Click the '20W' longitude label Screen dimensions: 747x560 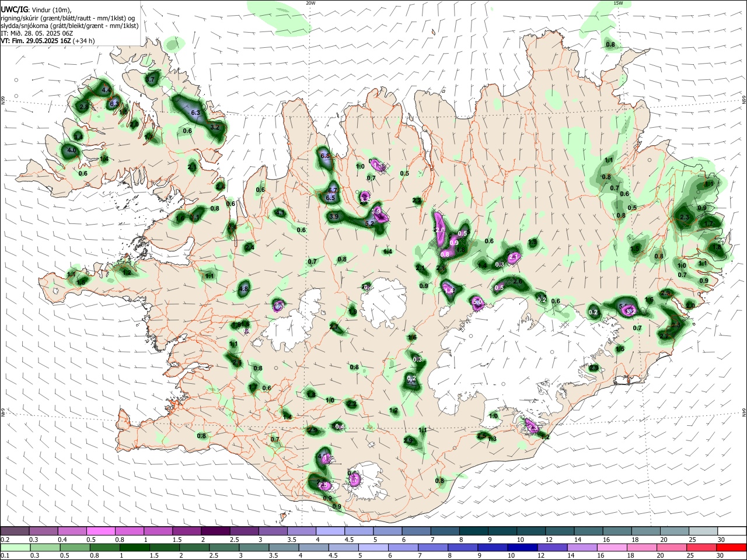click(310, 3)
